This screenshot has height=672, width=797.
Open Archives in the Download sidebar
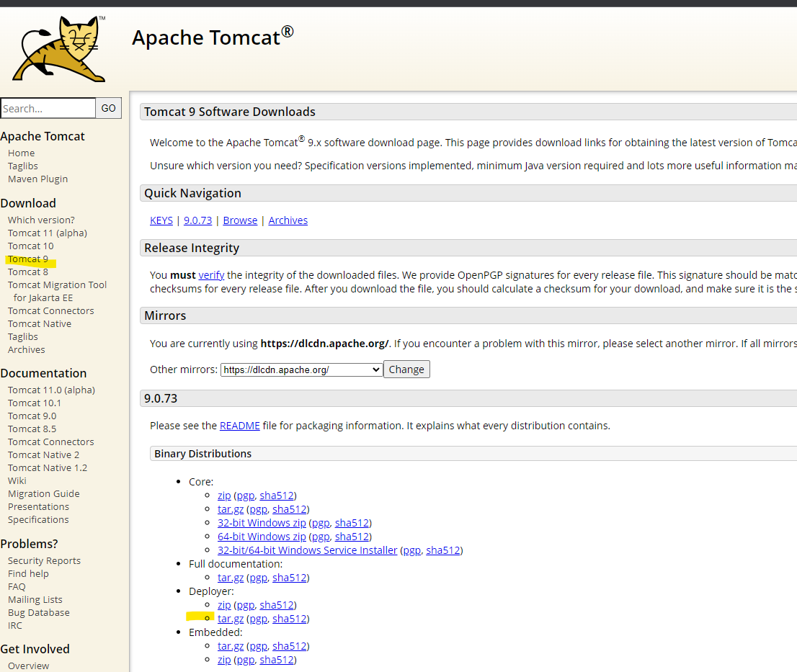(x=27, y=349)
